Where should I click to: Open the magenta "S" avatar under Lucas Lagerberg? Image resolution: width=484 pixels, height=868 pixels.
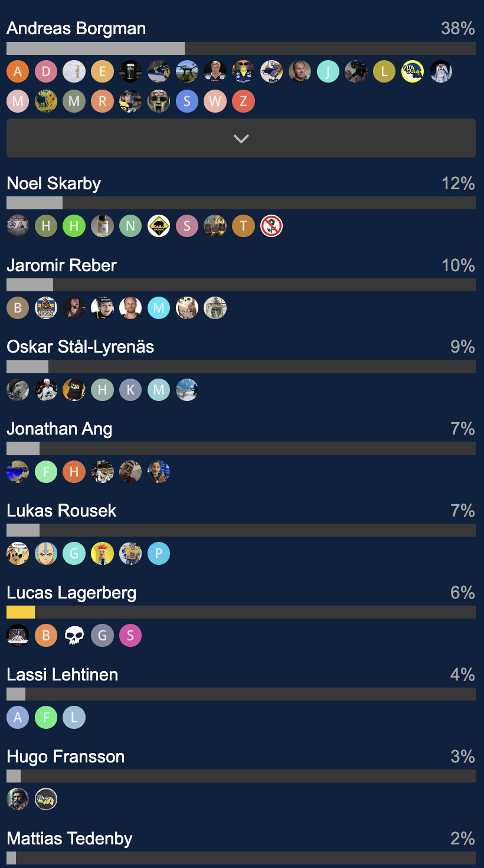coord(130,636)
